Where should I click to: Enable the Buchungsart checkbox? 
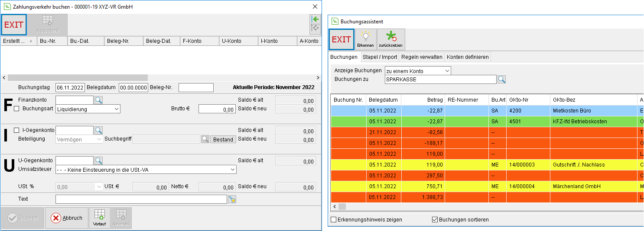tap(16, 109)
